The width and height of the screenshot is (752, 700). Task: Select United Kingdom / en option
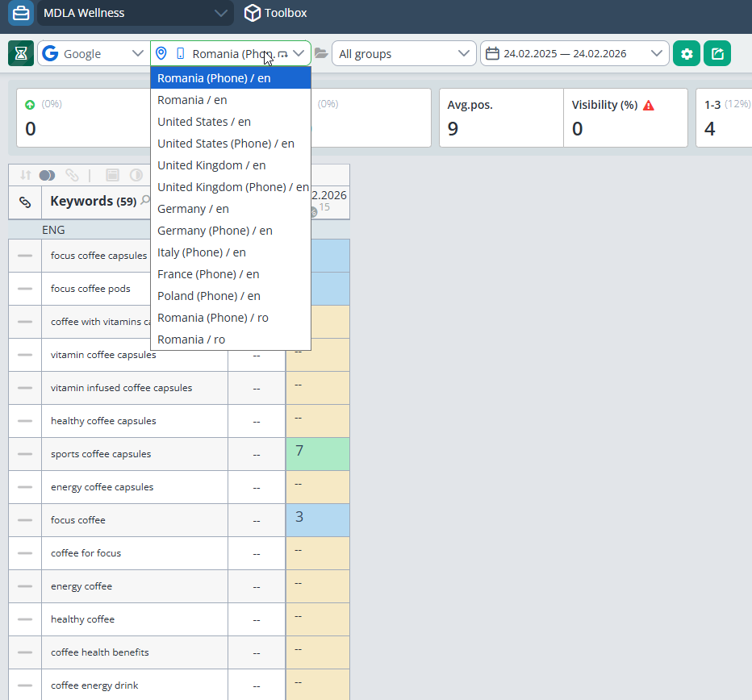(x=231, y=165)
